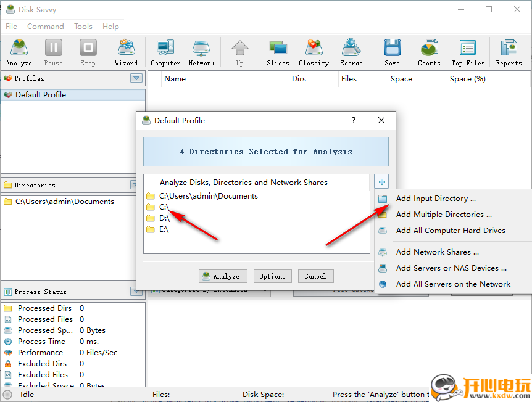Viewport: 532px width, 402px height.
Task: Click the Search toolbar icon
Action: 351,52
